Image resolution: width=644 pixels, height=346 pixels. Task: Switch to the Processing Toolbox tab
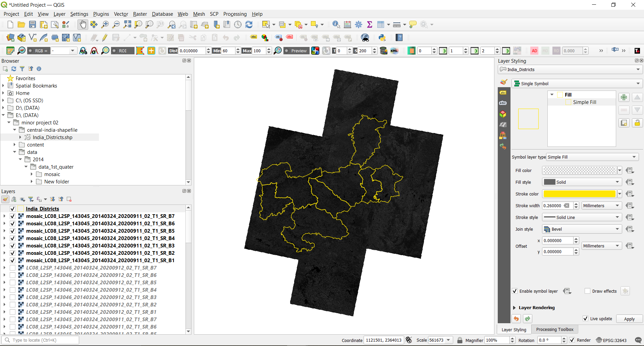554,329
